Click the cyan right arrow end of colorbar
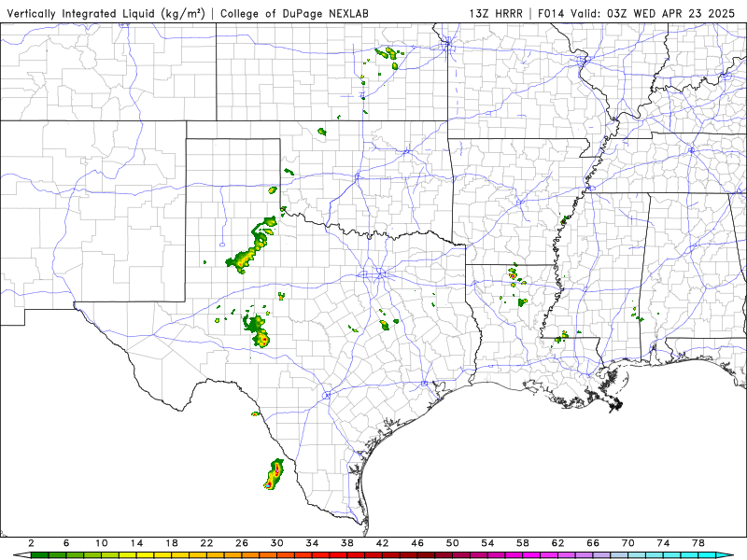Image resolution: width=747 pixels, height=560 pixels. [725, 555]
